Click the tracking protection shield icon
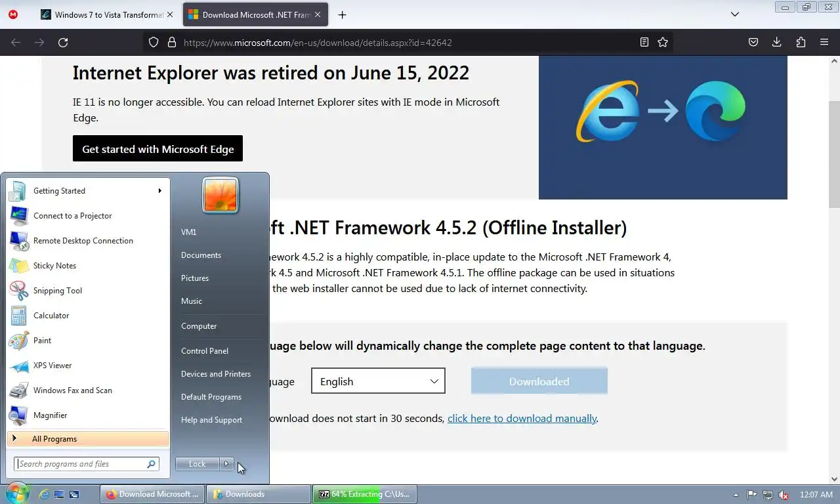Screen dimensions: 840x504 [154, 42]
